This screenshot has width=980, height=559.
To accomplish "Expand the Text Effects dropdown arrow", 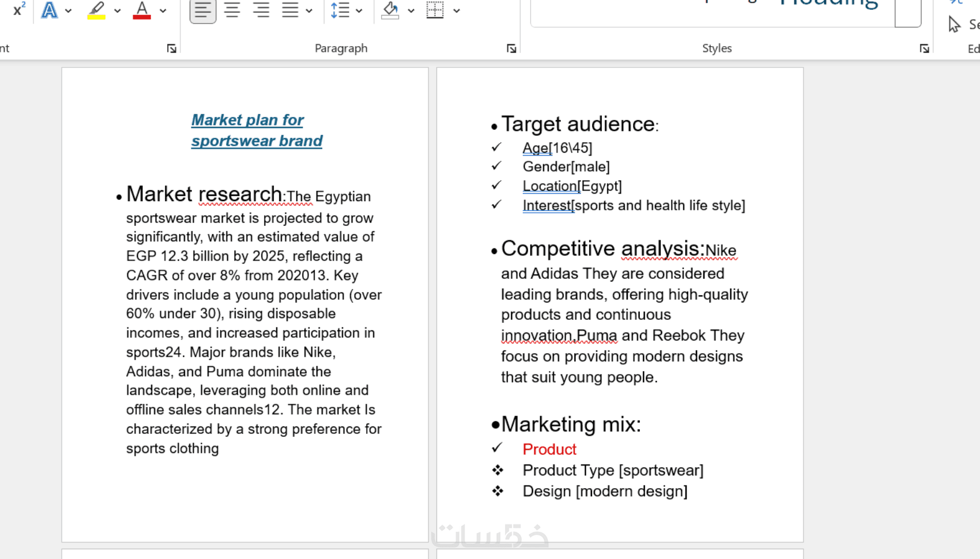I will pos(69,10).
